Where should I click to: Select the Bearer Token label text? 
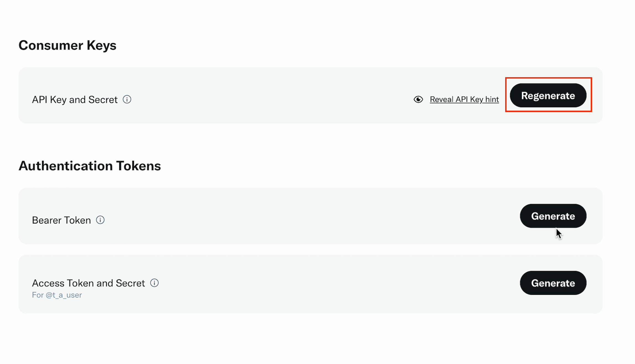coord(61,220)
